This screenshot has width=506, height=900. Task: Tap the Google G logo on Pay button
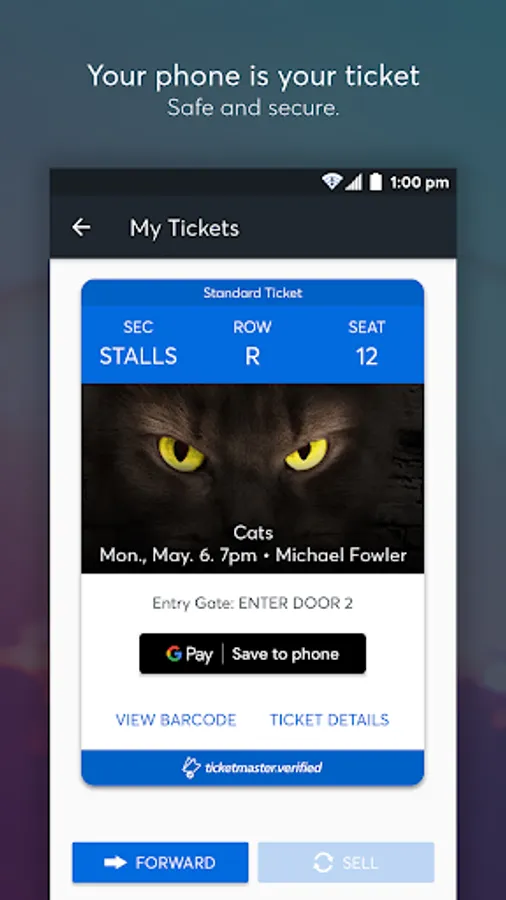174,654
